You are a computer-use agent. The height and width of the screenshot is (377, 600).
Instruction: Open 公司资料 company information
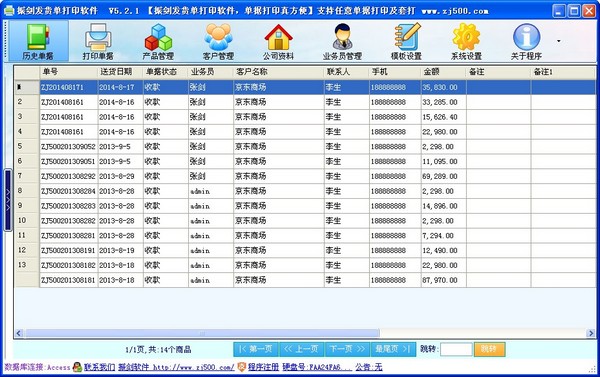coord(278,41)
